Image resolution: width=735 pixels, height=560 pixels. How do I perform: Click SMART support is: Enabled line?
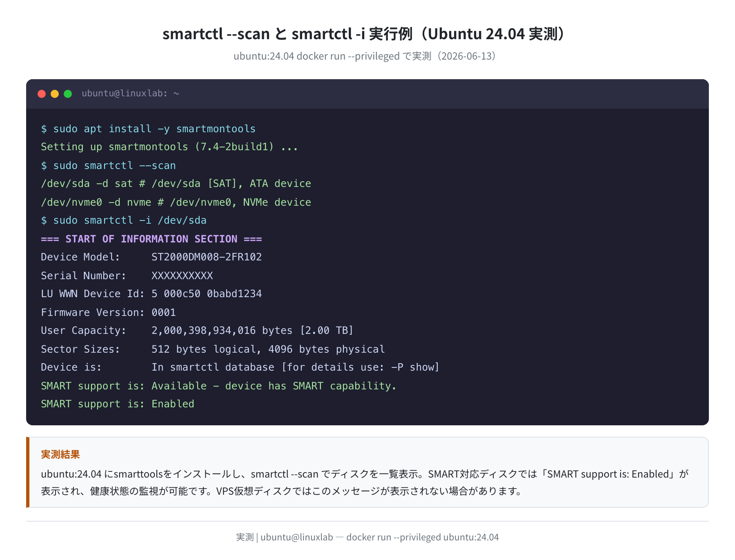[118, 404]
